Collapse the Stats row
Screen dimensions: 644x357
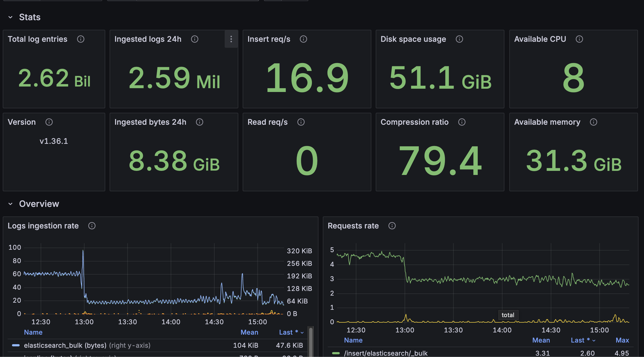10,17
